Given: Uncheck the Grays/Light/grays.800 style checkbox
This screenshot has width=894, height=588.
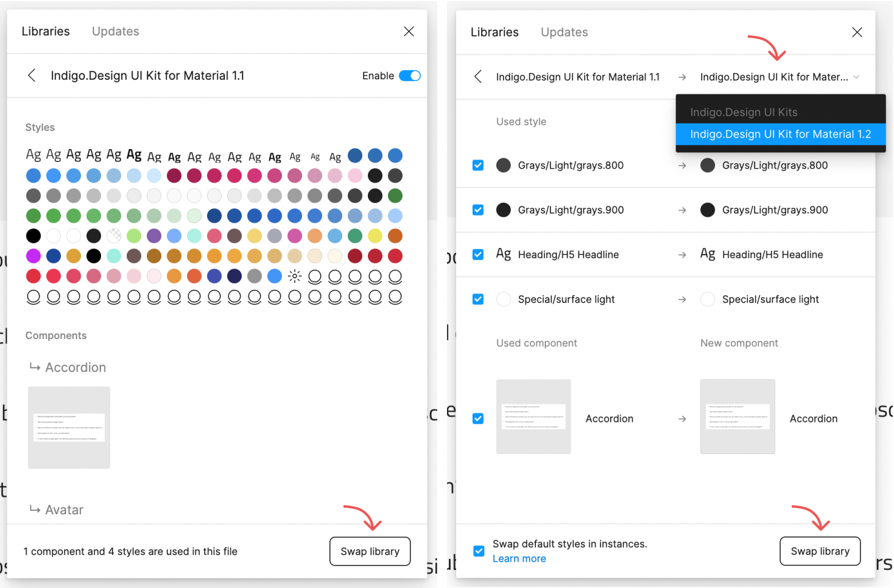Looking at the screenshot, I should pyautogui.click(x=478, y=166).
